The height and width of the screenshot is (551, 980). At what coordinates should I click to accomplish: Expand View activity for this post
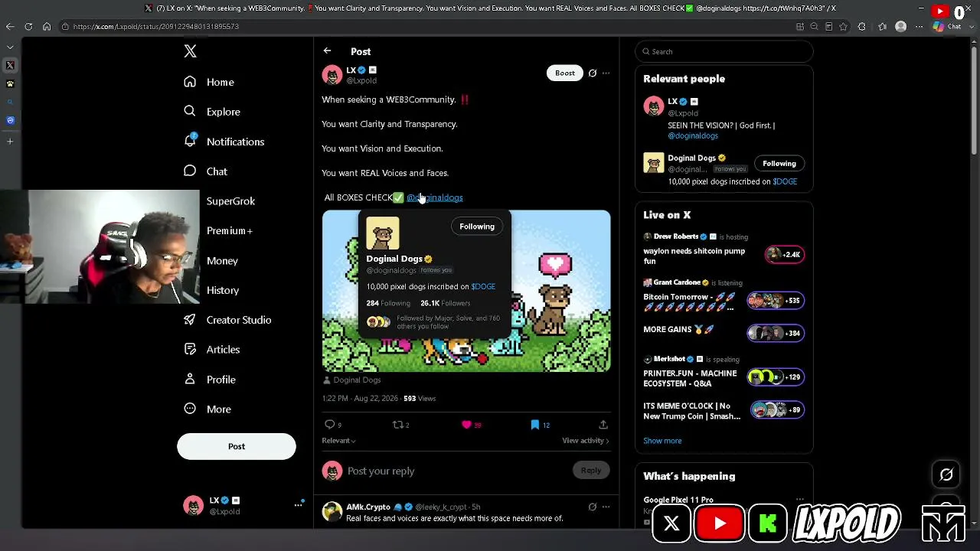pyautogui.click(x=586, y=441)
